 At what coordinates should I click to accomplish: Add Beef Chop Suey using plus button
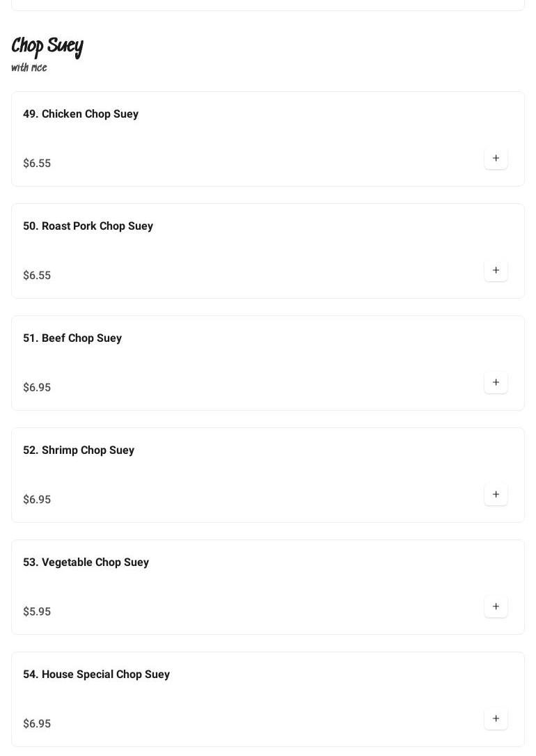click(x=496, y=382)
